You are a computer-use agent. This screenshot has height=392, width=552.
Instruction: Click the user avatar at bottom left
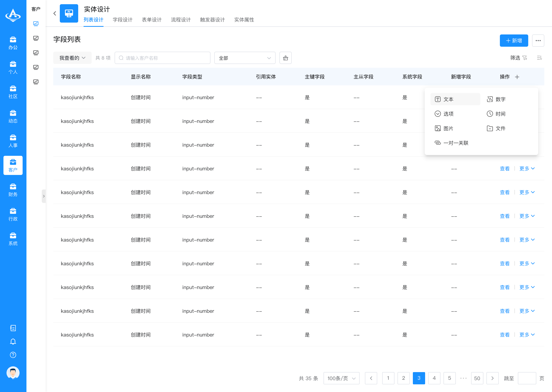pos(13,373)
